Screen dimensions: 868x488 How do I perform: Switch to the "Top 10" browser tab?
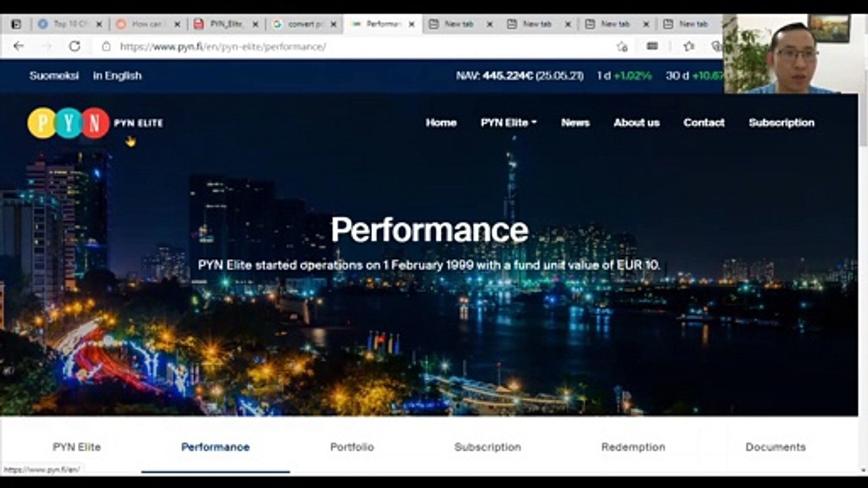tap(69, 24)
